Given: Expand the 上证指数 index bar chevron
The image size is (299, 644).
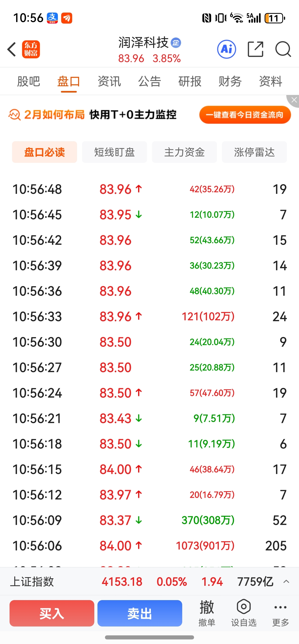Looking at the screenshot, I should point(286,582).
